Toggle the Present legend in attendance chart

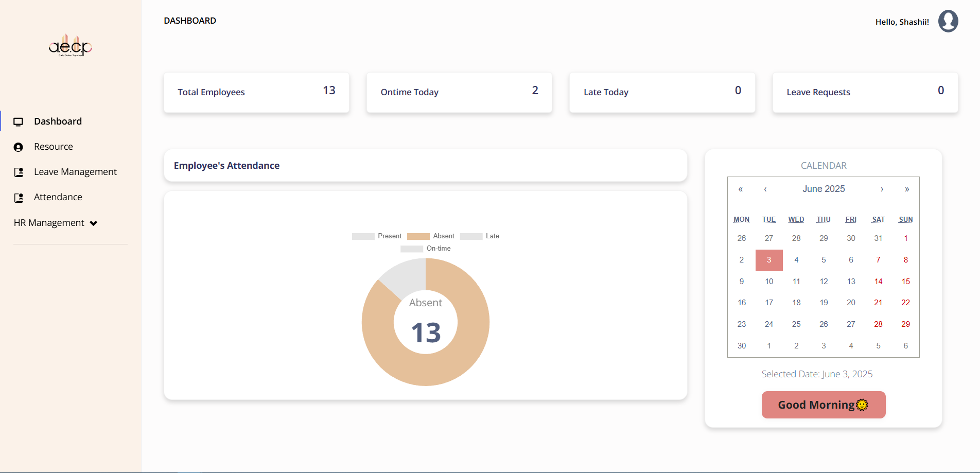click(x=376, y=236)
